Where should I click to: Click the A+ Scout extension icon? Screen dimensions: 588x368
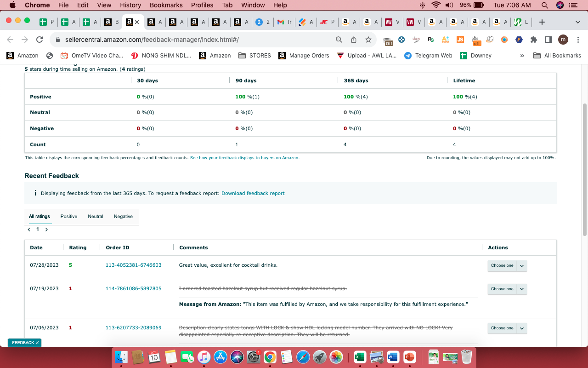445,40
